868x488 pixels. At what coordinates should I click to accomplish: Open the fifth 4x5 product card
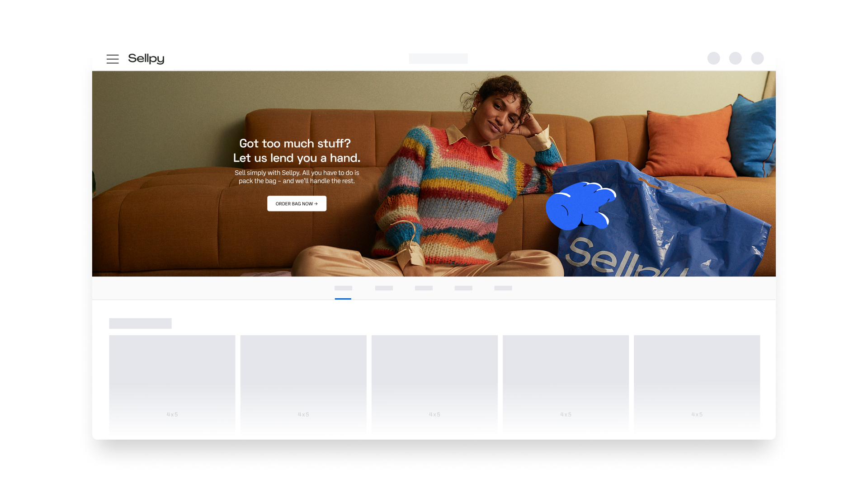click(697, 384)
